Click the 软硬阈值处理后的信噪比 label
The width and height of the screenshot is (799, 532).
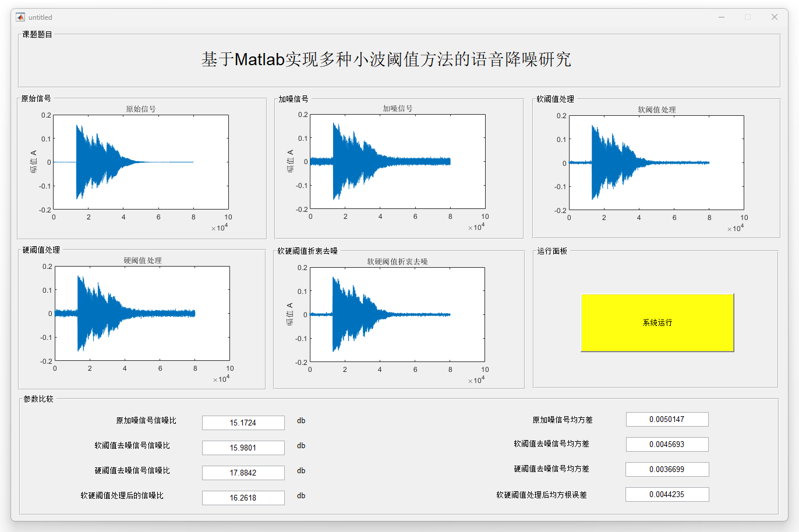pos(122,495)
